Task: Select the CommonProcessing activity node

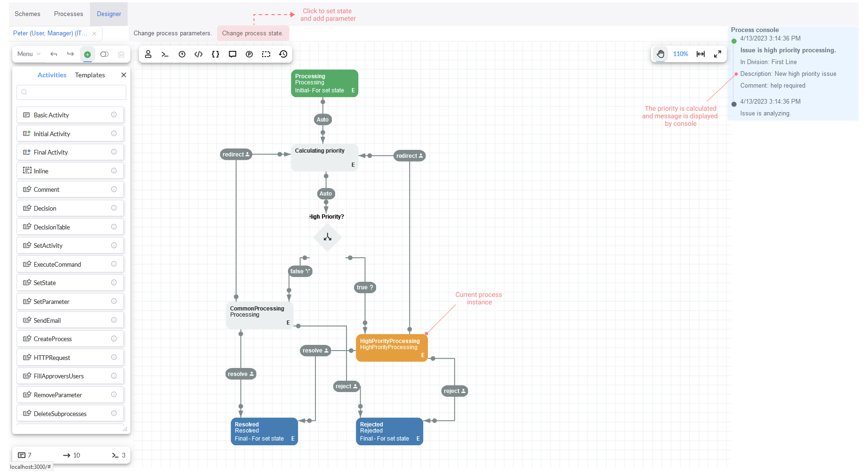Action: point(260,316)
